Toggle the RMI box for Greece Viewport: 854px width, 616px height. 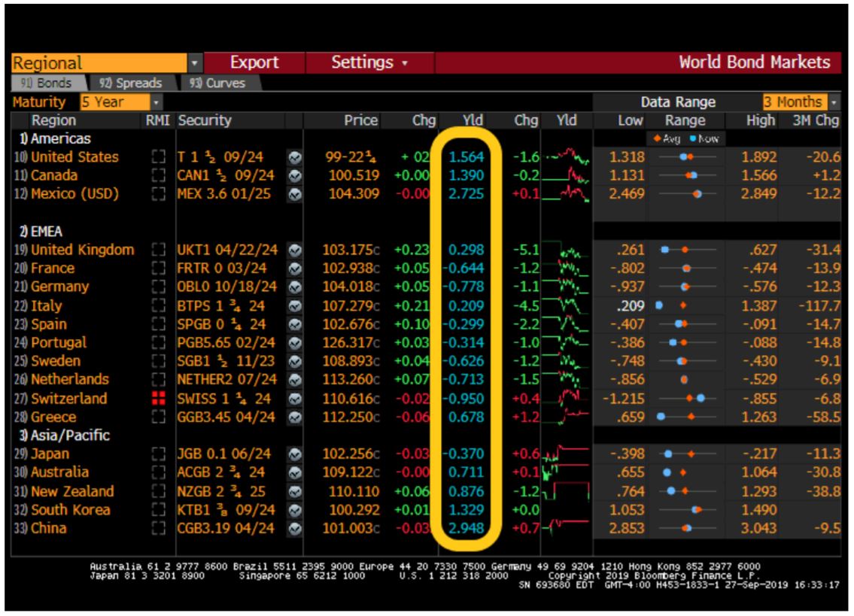(x=159, y=417)
